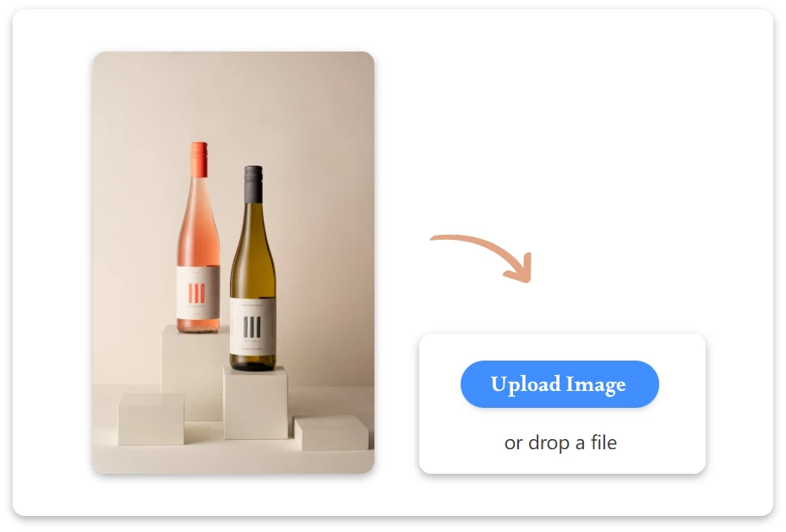Click the white label on the rosé bottle

coord(198,292)
